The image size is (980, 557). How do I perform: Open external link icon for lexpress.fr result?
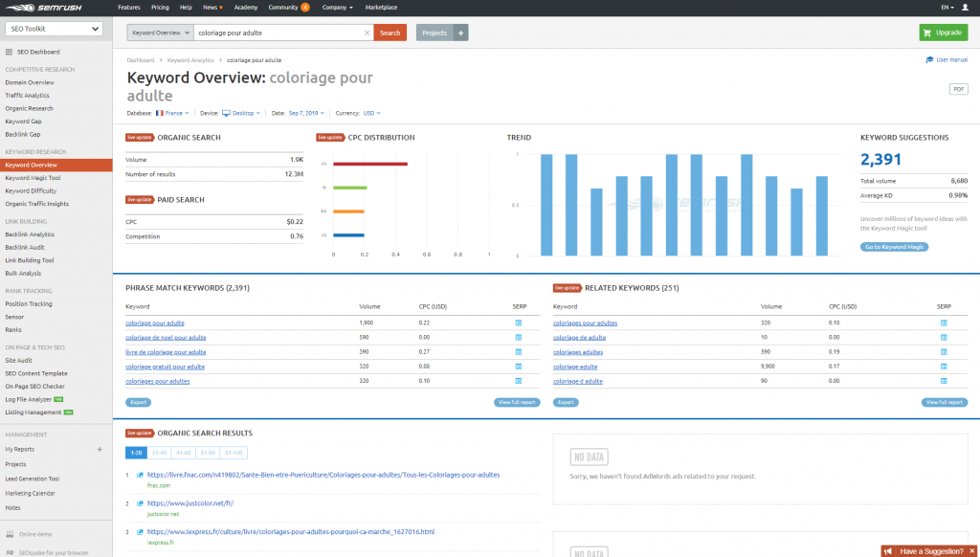click(x=140, y=532)
